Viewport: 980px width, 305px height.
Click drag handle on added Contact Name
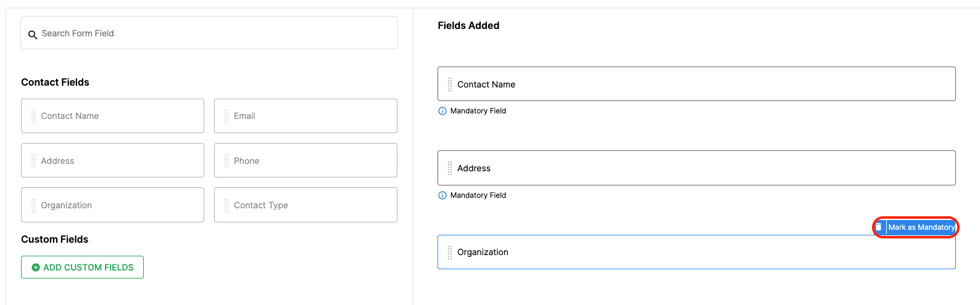[450, 84]
